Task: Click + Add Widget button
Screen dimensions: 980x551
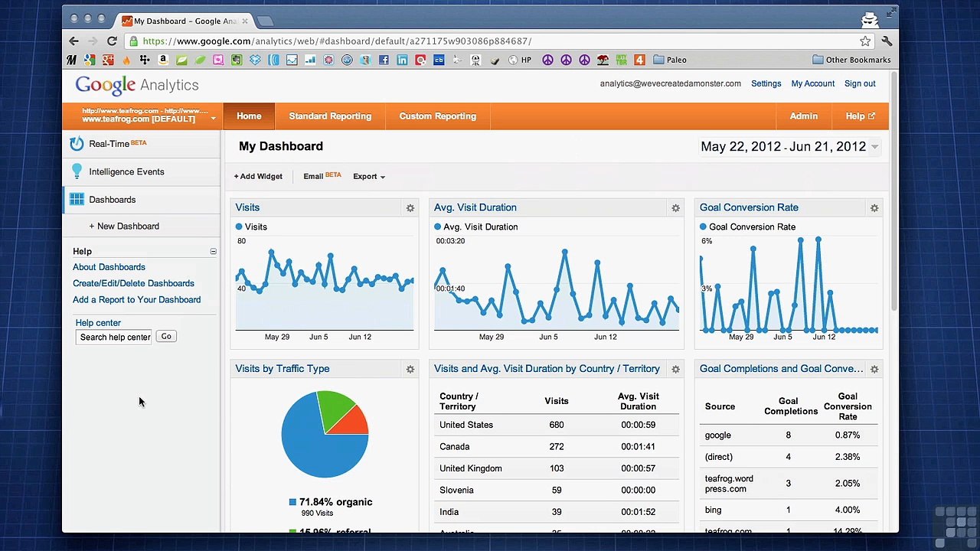Action: pyautogui.click(x=258, y=177)
